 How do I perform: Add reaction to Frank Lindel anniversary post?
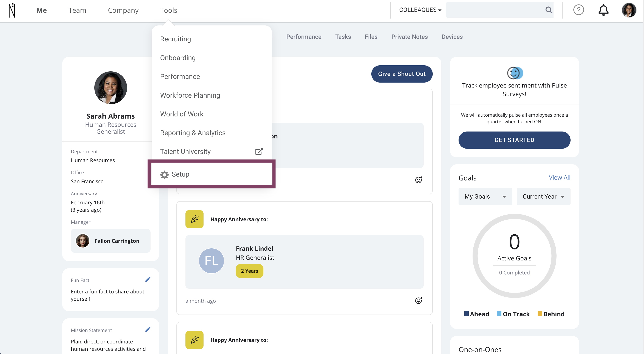[418, 301]
